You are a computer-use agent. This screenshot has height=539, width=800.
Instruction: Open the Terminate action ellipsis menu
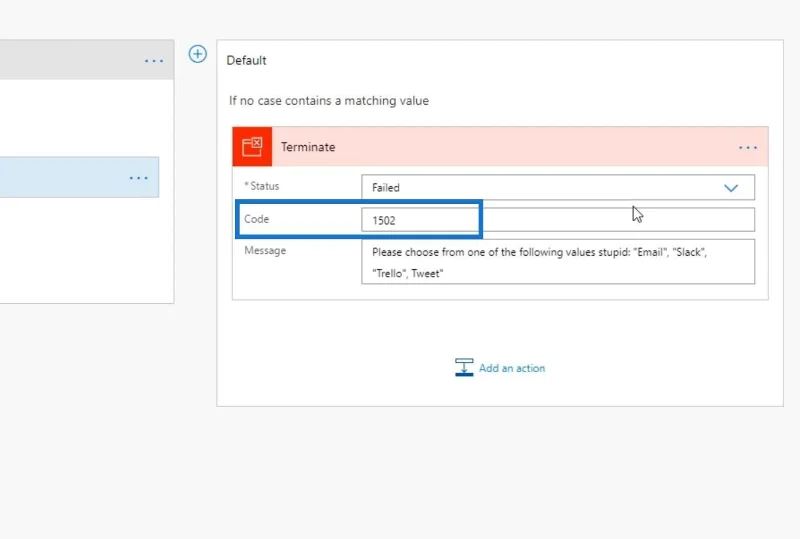[x=747, y=148]
